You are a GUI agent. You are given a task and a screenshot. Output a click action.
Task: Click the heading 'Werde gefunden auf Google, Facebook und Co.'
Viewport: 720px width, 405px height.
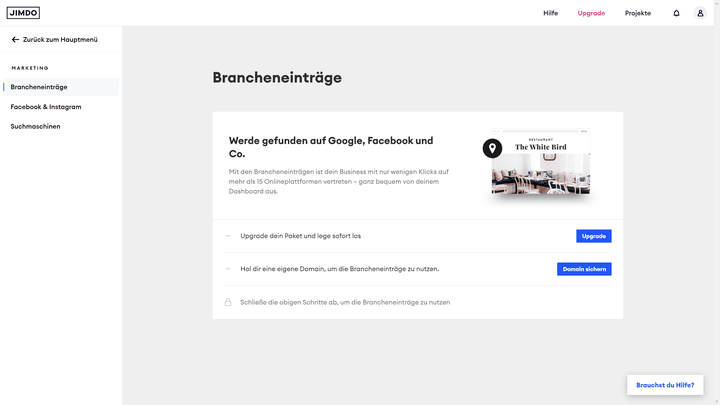tap(331, 147)
